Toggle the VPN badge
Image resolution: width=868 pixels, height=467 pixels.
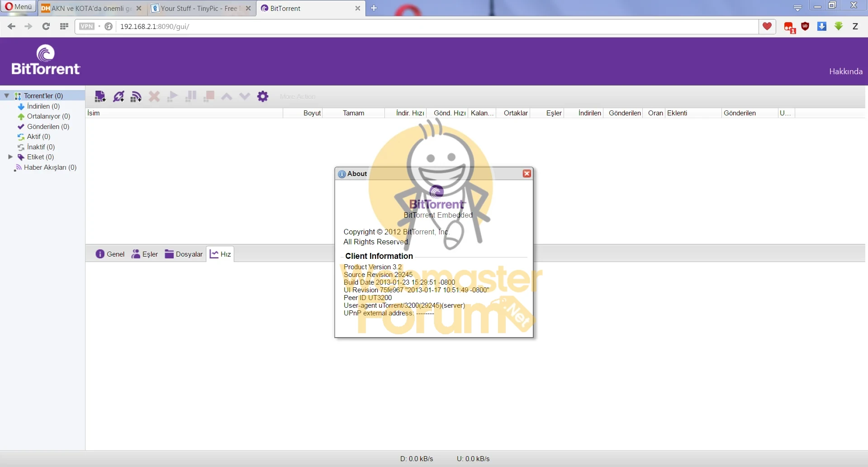[87, 26]
